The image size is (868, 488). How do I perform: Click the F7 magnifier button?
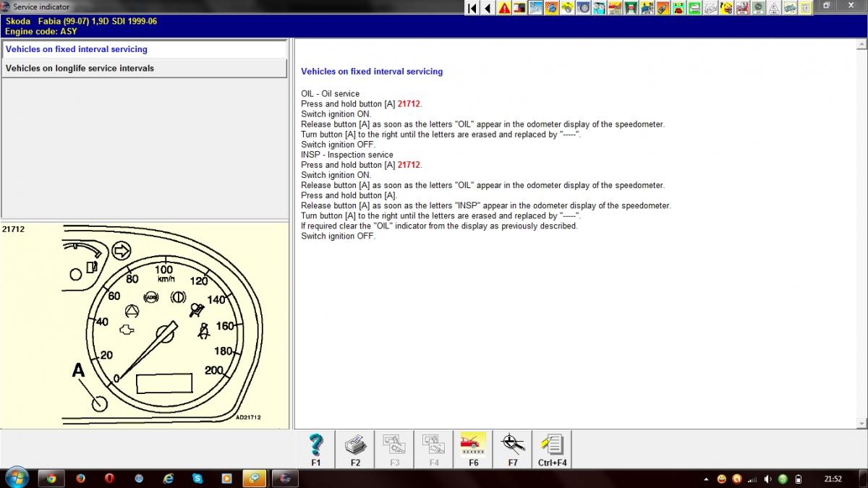pos(512,450)
